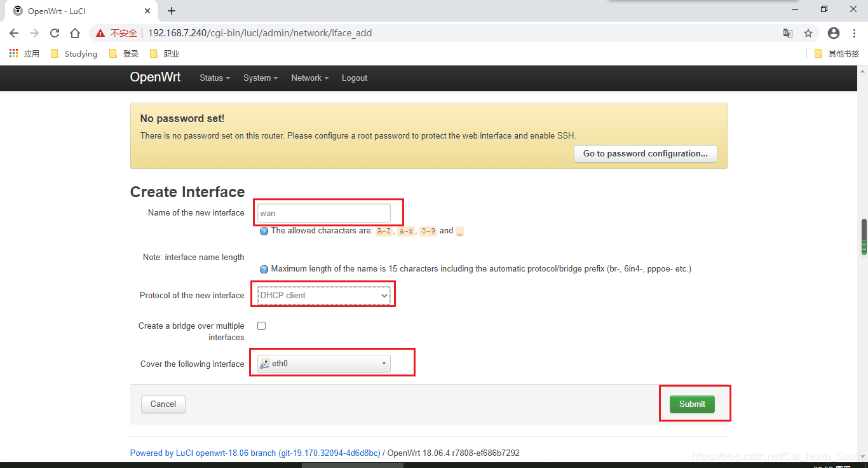Expand the Network menu
Image resolution: width=868 pixels, height=468 pixels.
pos(310,78)
